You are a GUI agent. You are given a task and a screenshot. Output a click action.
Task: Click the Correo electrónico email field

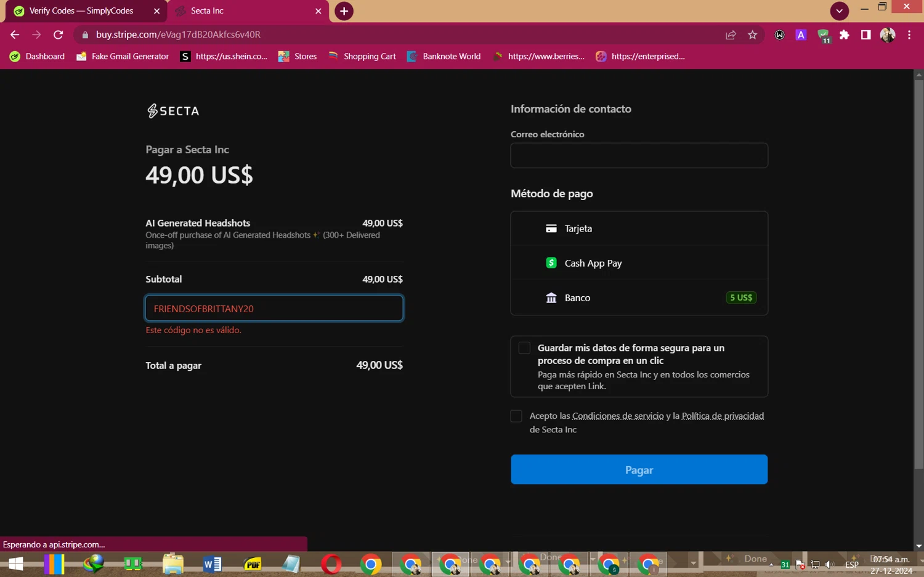(639, 155)
